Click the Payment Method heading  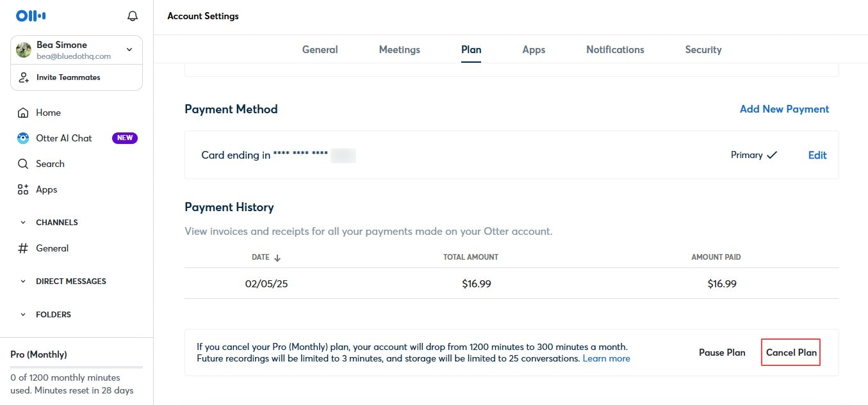click(231, 109)
